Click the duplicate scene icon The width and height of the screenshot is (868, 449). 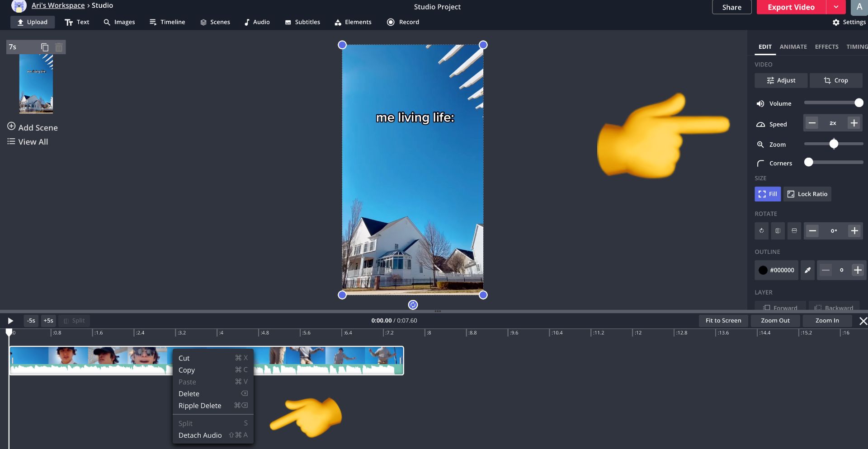[x=45, y=47]
